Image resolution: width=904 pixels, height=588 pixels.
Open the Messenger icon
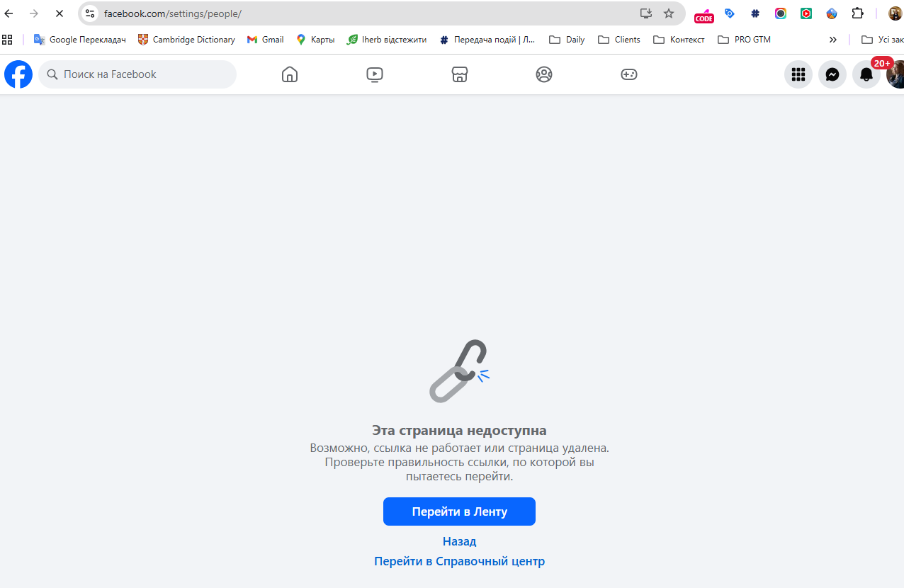(832, 74)
